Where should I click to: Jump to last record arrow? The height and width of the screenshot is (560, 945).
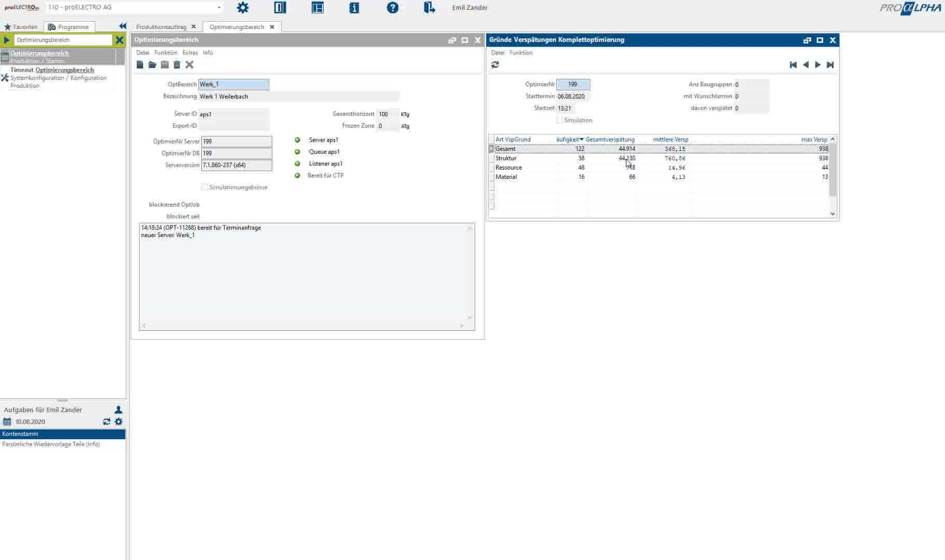pyautogui.click(x=830, y=65)
